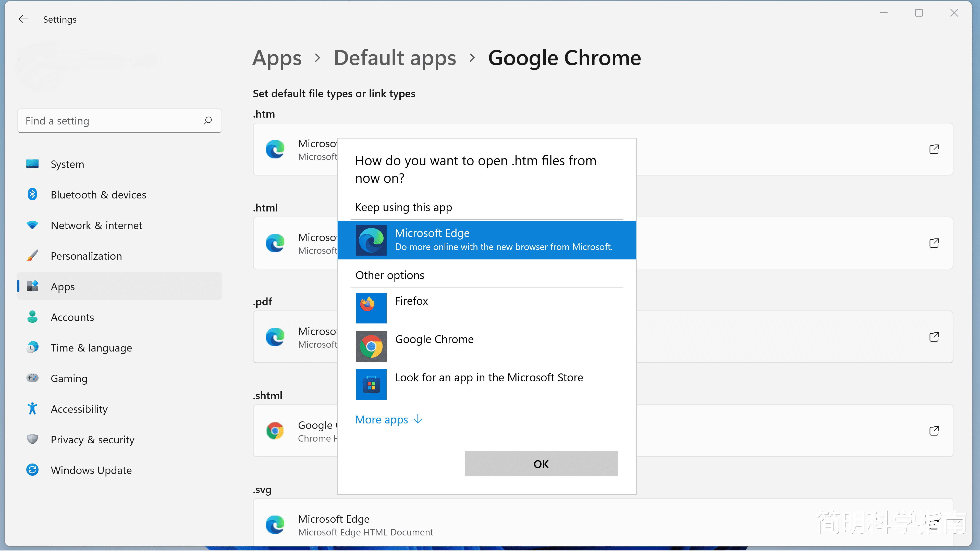Select the Google Chrome icon in the dialog

click(371, 346)
